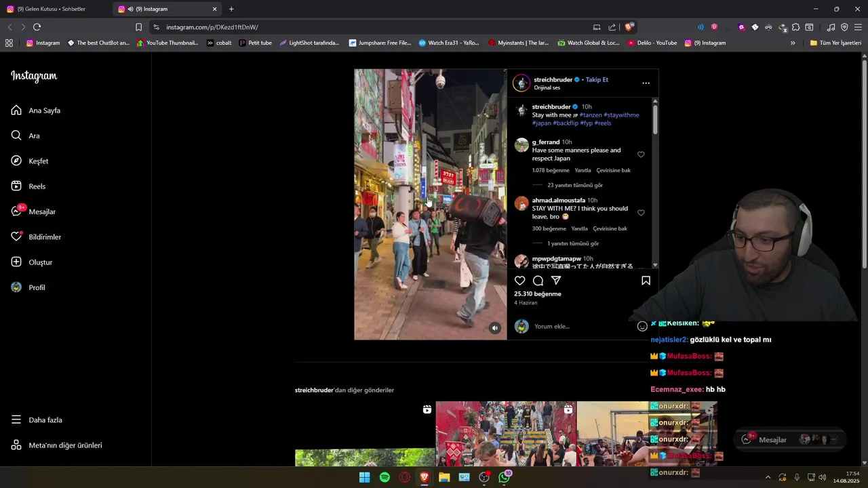Viewport: 868px width, 488px height.
Task: Open the Ara search panel
Action: tap(26, 136)
